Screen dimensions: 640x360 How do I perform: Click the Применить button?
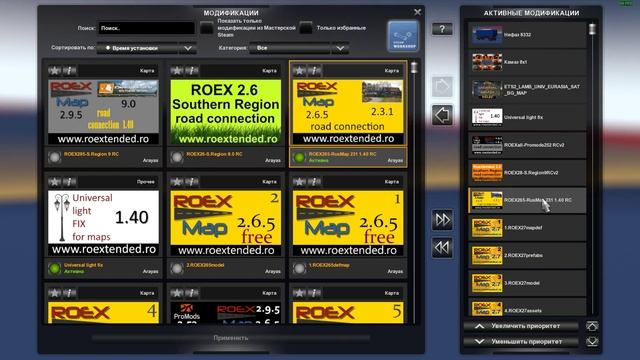pyautogui.click(x=231, y=338)
